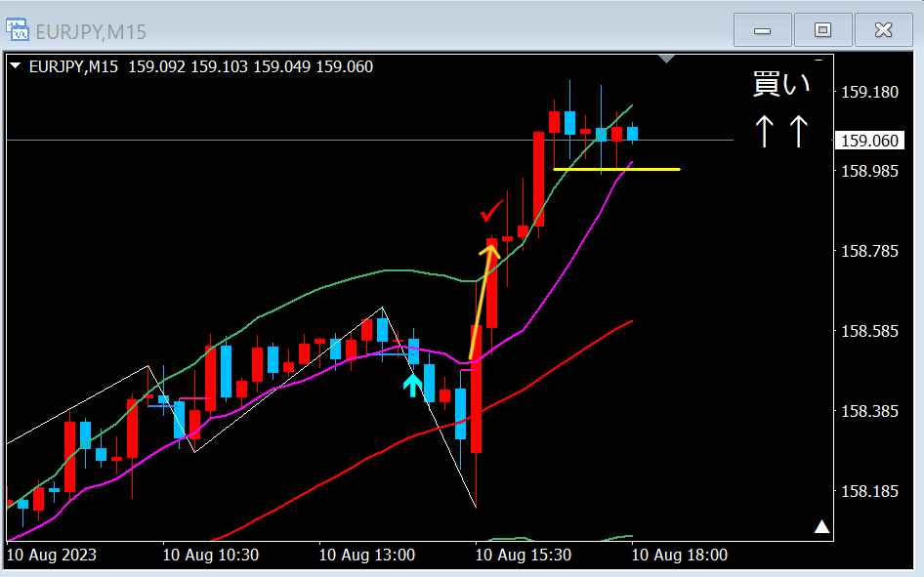Click the 買い text label on chart
This screenshot has width=924, height=577.
pyautogui.click(x=781, y=84)
